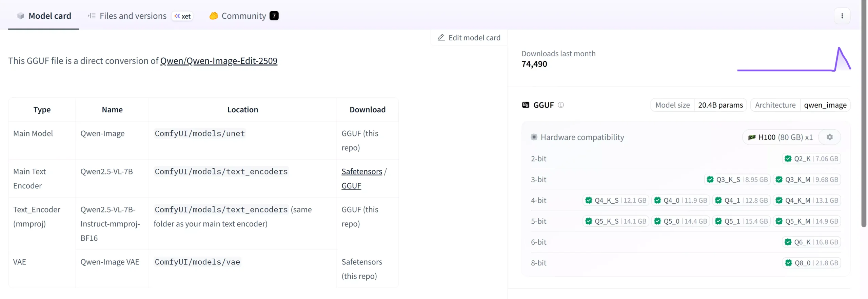Screen dimensions: 868x299
Task: Click the 8-bit row label
Action: click(x=538, y=263)
